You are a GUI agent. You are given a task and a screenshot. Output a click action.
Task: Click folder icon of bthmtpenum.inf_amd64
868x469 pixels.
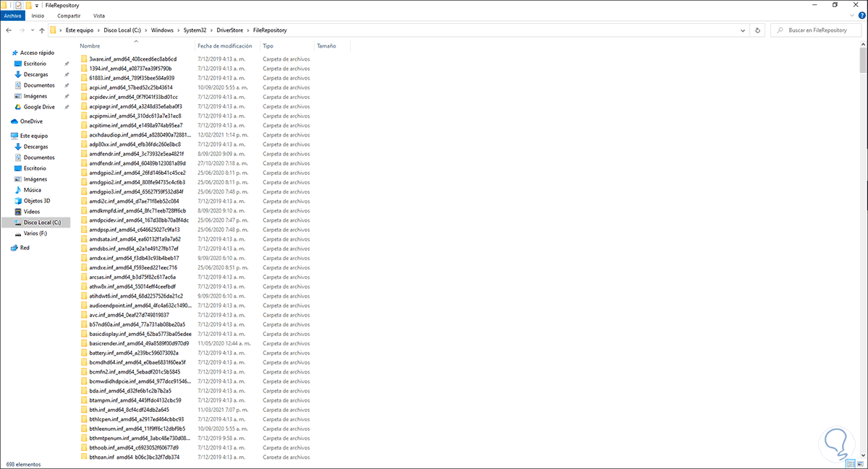pyautogui.click(x=83, y=438)
